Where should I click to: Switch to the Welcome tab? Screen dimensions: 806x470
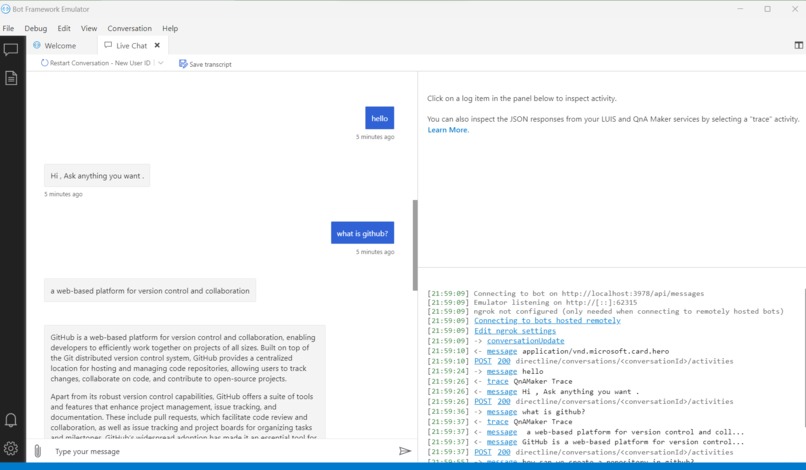click(62, 45)
